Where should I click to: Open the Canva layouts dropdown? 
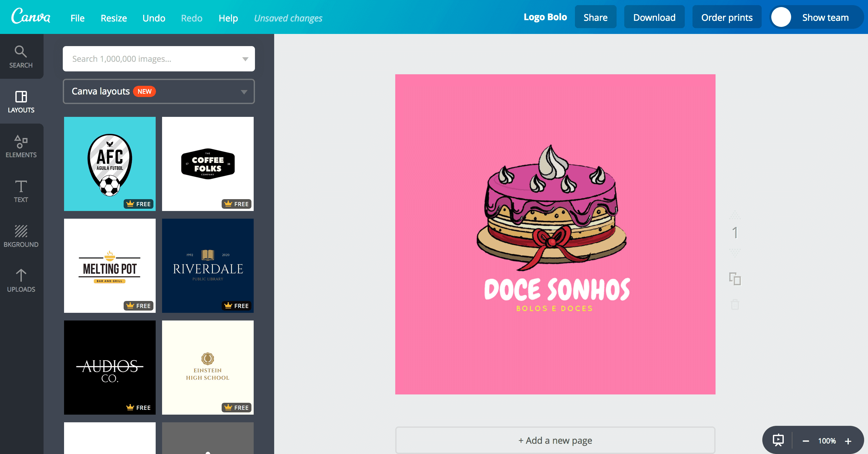(x=159, y=91)
